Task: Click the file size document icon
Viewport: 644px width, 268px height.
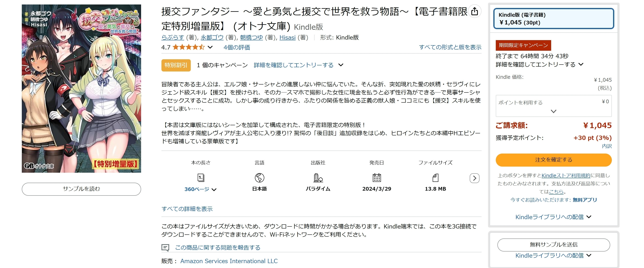Action: click(x=436, y=178)
